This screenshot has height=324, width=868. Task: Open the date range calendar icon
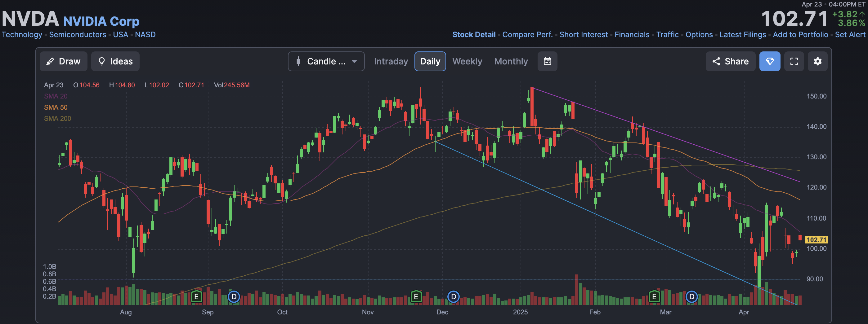(547, 61)
